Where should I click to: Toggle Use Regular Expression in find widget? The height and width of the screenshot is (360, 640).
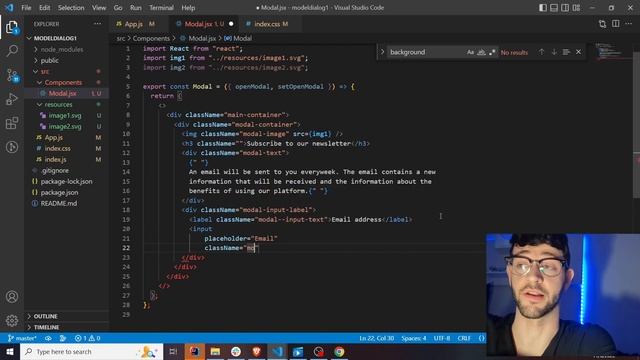point(492,52)
